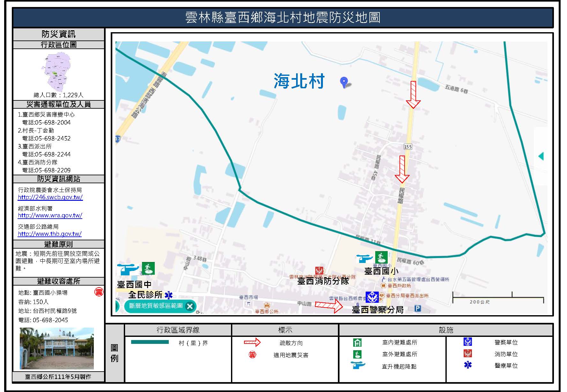The image size is (567, 392).
Task: Click the 災害通報單位及人員 section header
Action: [59, 104]
